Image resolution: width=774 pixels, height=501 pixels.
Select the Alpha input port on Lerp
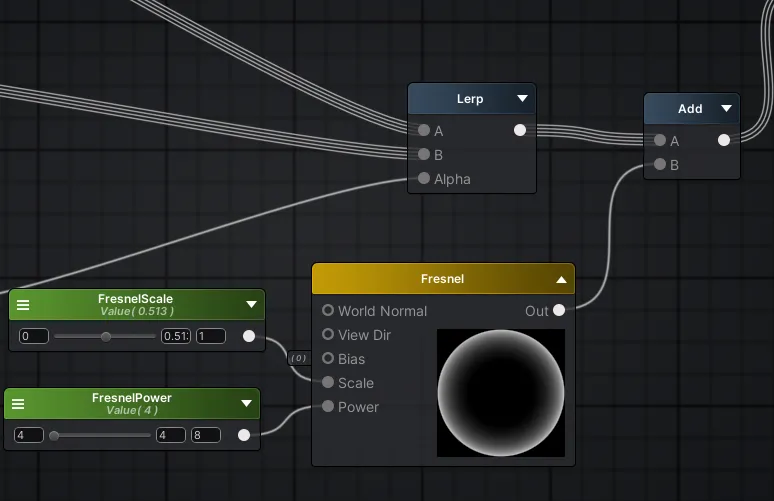click(x=424, y=179)
